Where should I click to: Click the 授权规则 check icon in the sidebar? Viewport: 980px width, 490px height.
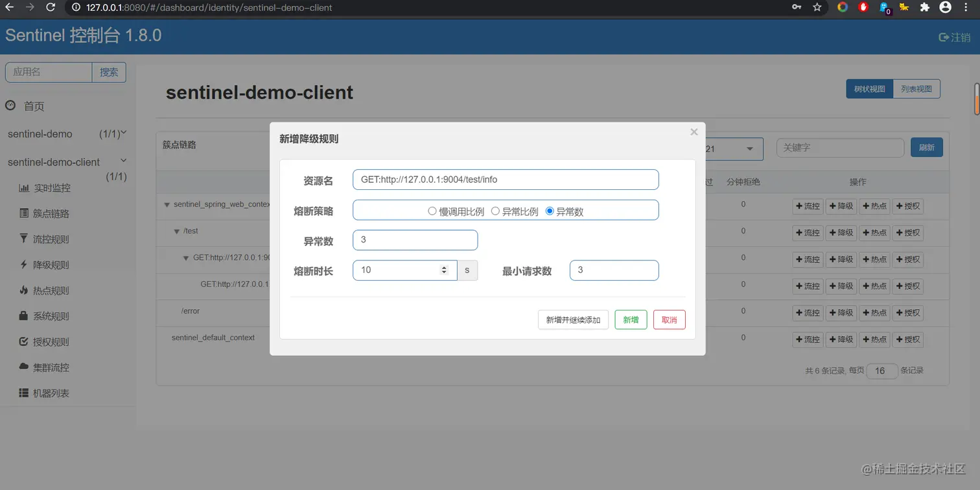point(24,342)
